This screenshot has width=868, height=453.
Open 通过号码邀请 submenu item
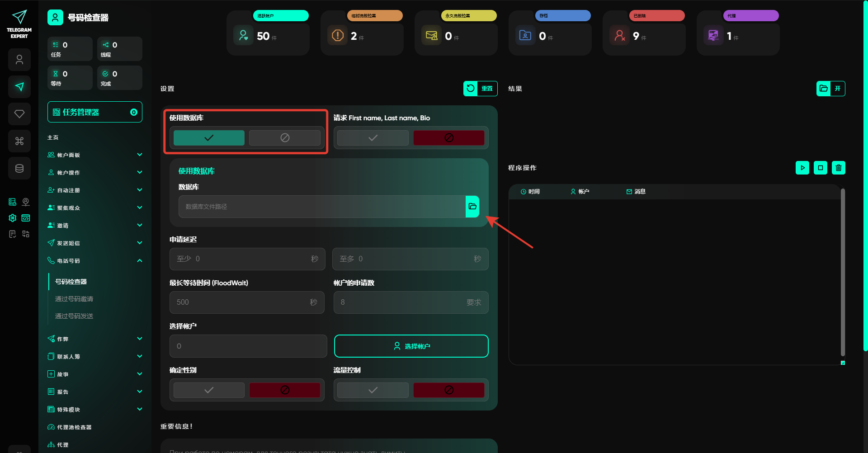(x=74, y=299)
